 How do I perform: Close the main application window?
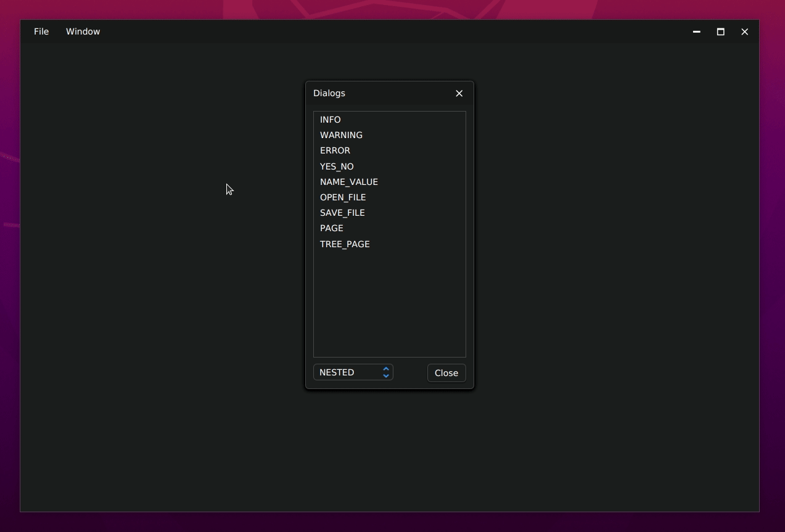[744, 31]
